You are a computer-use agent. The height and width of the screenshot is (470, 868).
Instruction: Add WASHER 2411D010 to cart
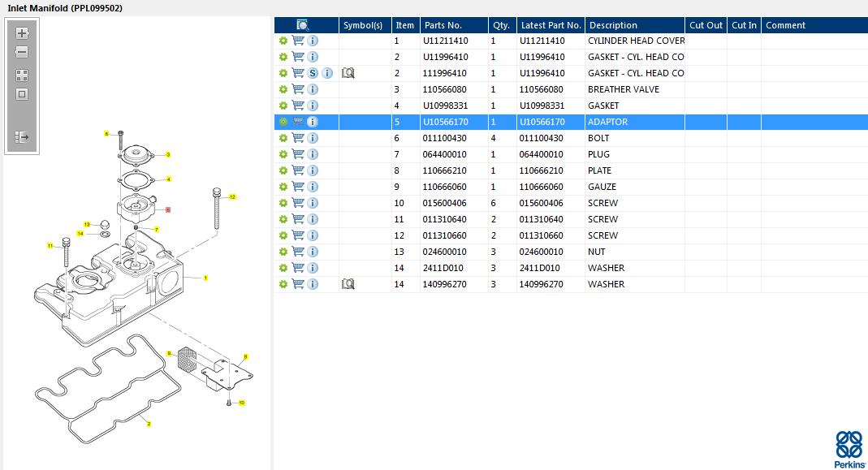pos(298,268)
